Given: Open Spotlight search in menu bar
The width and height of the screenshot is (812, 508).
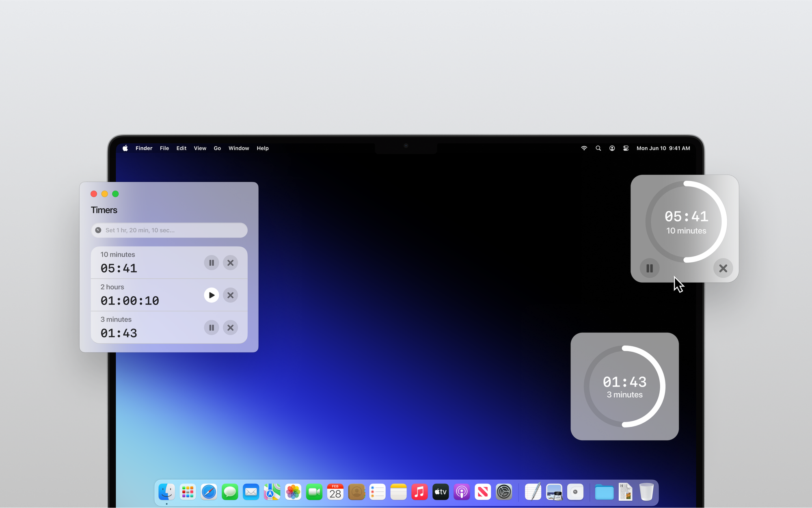Looking at the screenshot, I should (x=598, y=148).
